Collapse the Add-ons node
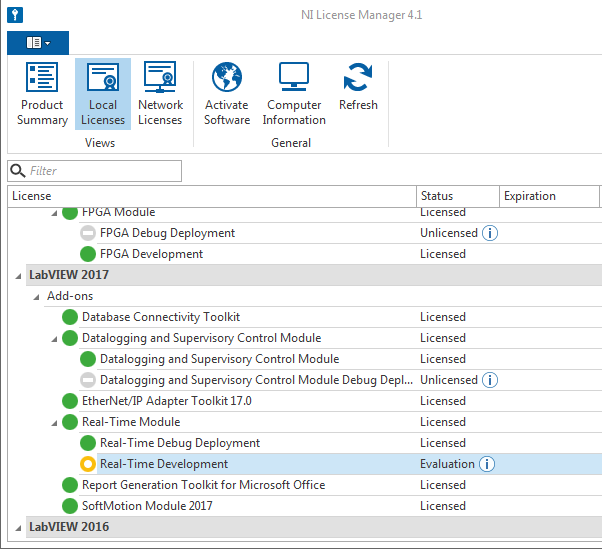 pos(36,297)
